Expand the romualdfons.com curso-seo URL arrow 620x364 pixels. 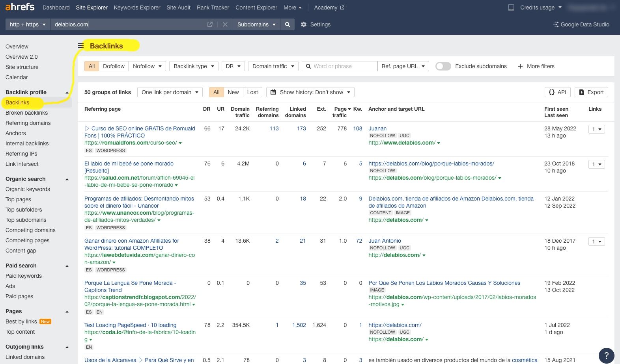pyautogui.click(x=180, y=143)
